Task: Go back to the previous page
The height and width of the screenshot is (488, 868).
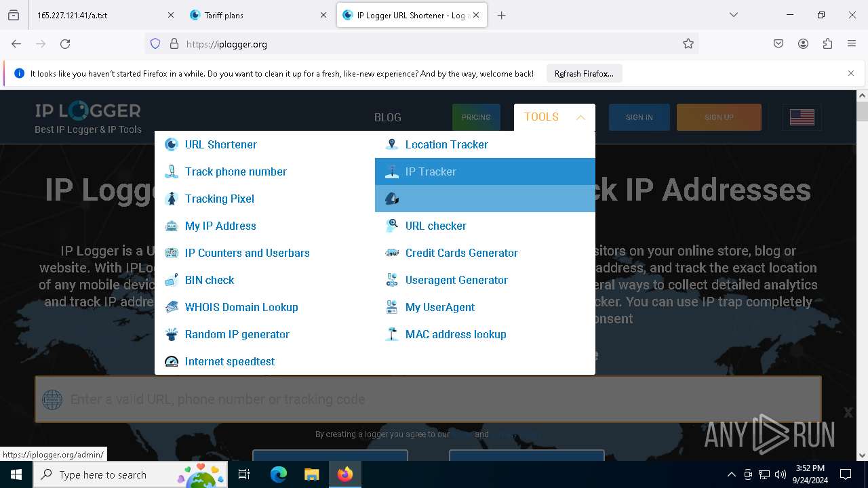Action: point(16,44)
